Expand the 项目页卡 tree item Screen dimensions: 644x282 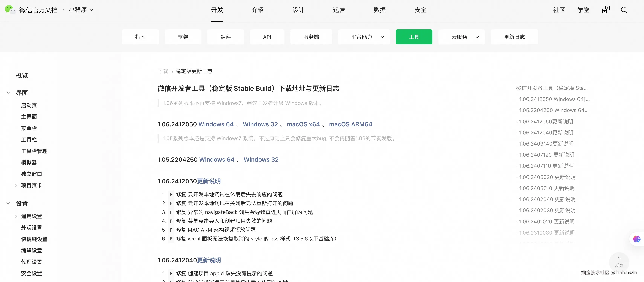(16, 185)
